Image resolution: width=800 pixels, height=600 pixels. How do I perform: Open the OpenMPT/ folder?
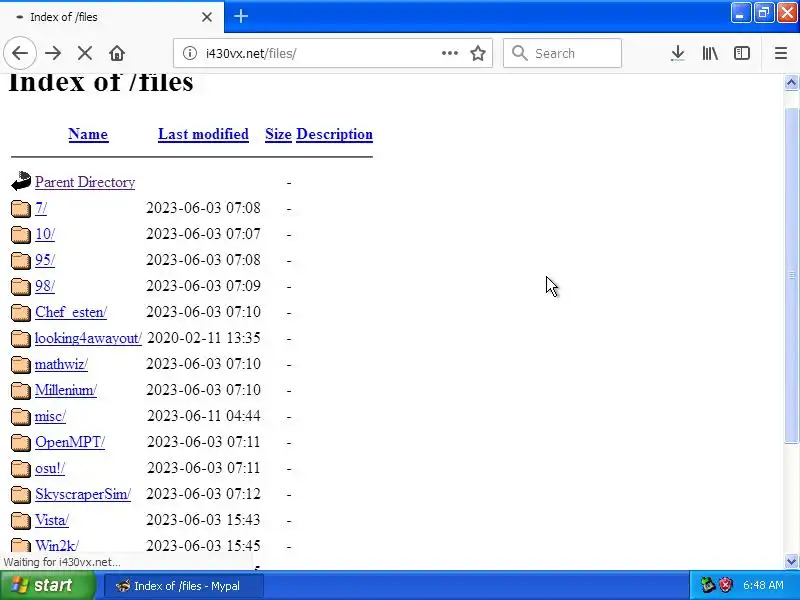click(x=70, y=442)
